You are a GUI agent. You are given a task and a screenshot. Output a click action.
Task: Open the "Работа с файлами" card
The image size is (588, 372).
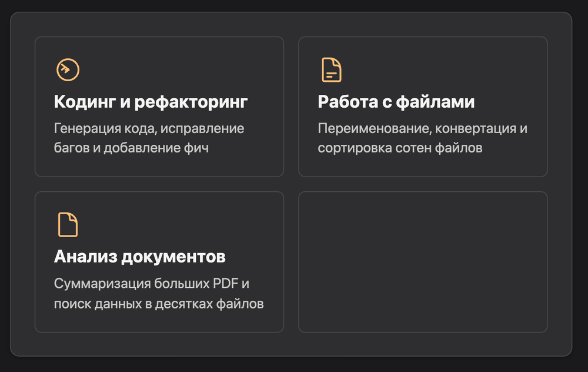423,107
